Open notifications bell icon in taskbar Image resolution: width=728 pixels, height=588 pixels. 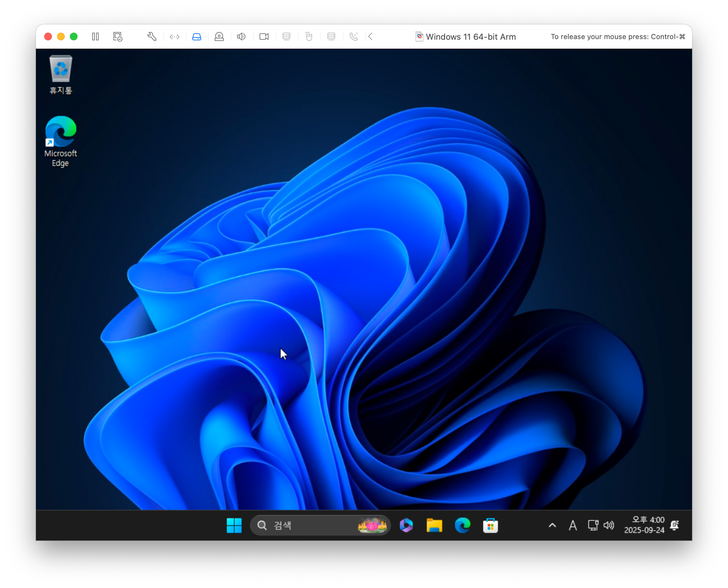[675, 525]
